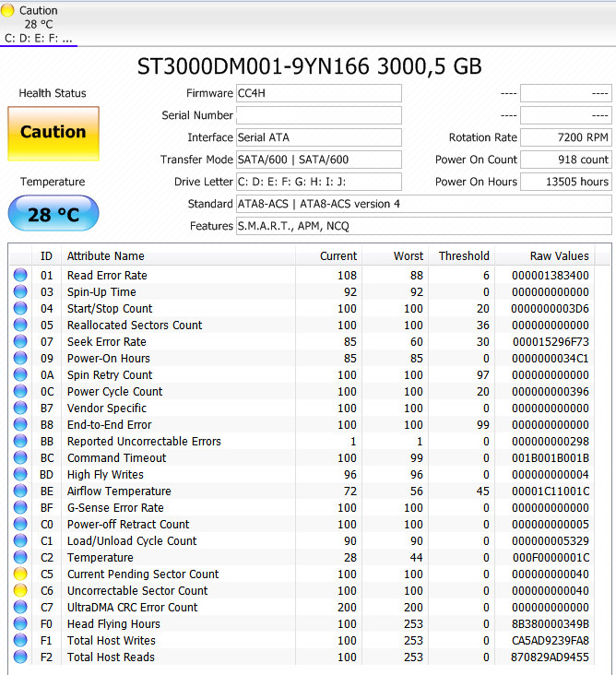Screen dimensions: 616x675
Task: Click blue status orb for Power-On Hours row
Action: [20, 358]
